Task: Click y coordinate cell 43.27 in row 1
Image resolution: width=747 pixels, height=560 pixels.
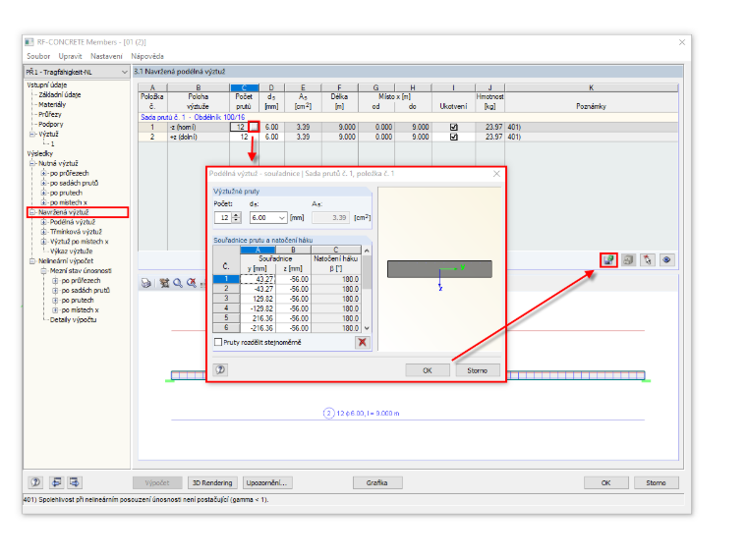Action: [x=258, y=280]
